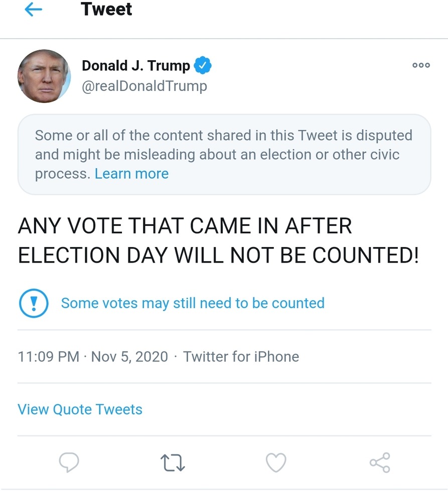Screen dimensions: 448x502
Task: Click the blue verified badge
Action: [x=203, y=65]
